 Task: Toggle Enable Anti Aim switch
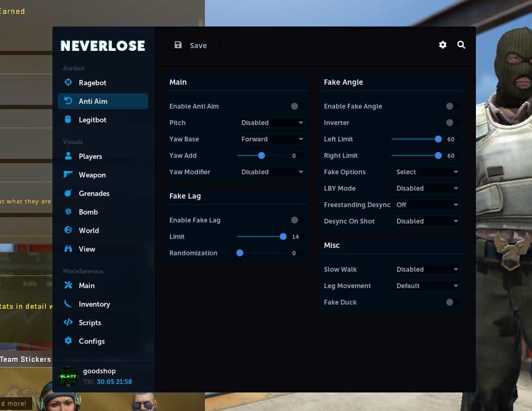295,106
